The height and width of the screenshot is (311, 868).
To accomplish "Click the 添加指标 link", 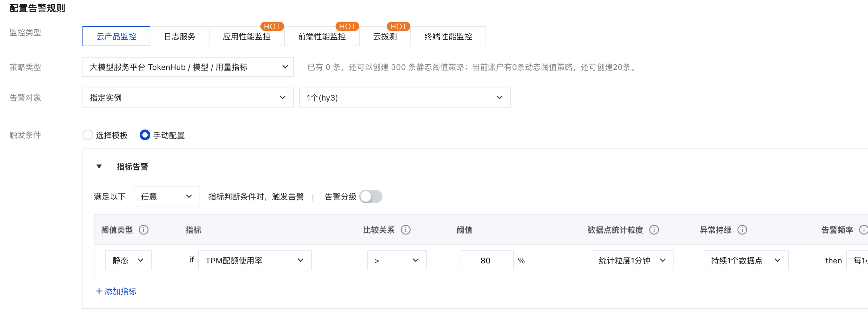I will pyautogui.click(x=116, y=291).
